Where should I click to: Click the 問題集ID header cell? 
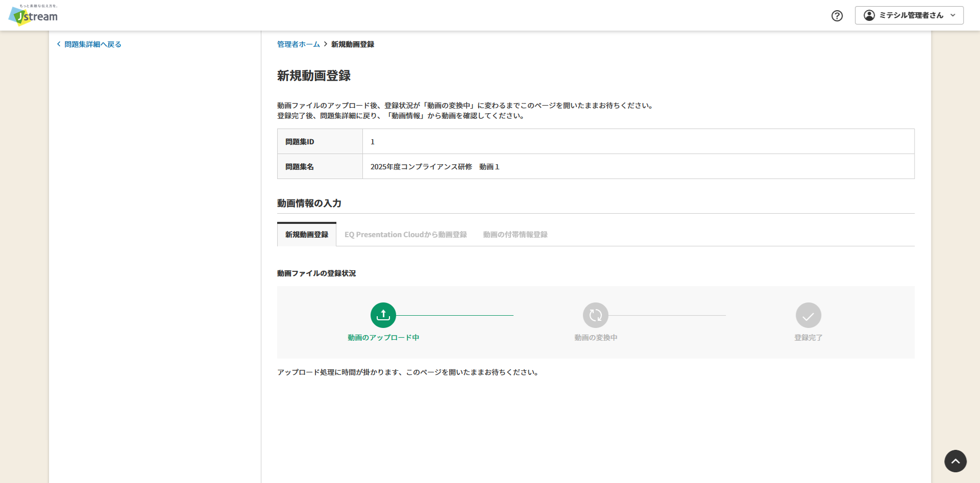(320, 141)
